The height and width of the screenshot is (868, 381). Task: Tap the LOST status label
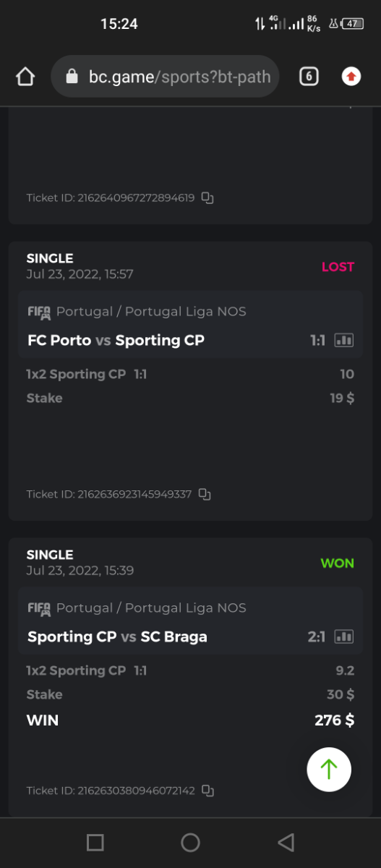[x=338, y=267]
